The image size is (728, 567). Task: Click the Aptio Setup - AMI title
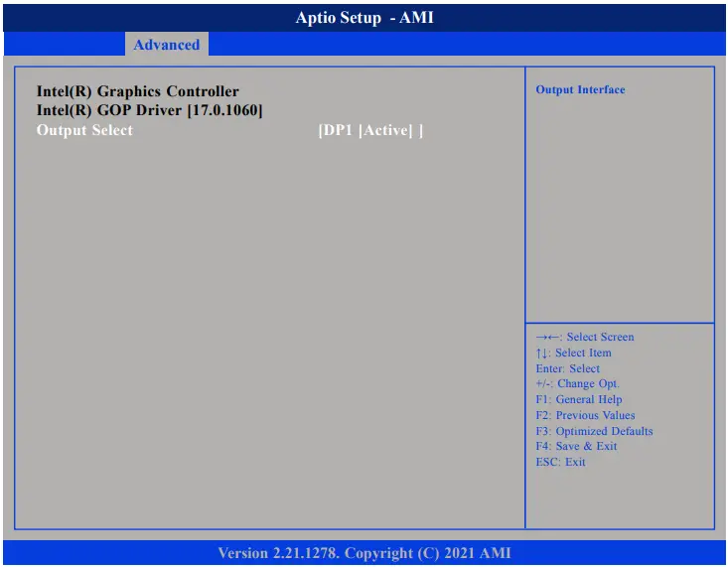pyautogui.click(x=364, y=18)
